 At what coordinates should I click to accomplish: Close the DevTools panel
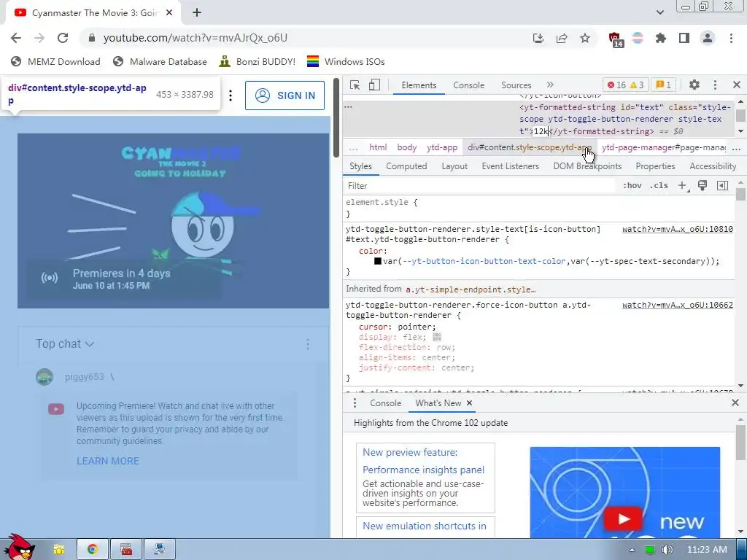[737, 85]
